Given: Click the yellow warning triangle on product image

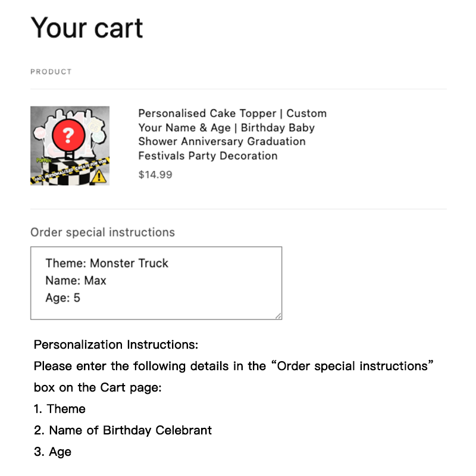Looking at the screenshot, I should coord(99,176).
